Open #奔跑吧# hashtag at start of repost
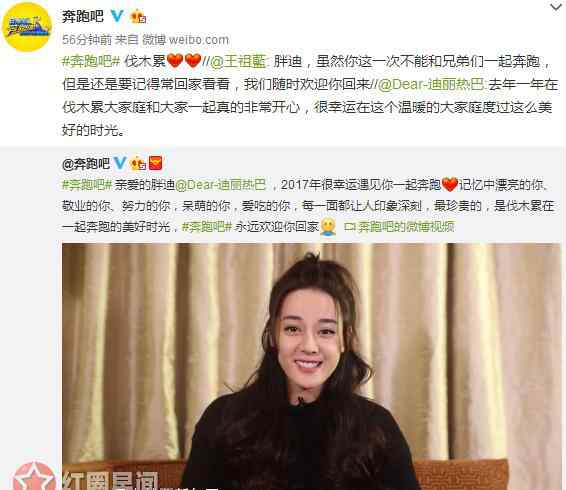The height and width of the screenshot is (490, 566). click(87, 185)
